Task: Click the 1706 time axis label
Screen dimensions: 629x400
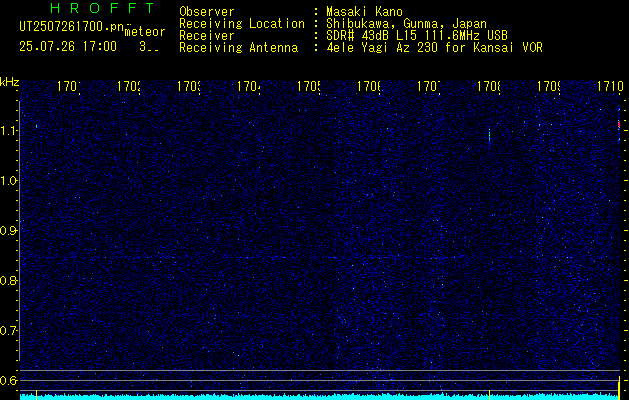Action: point(369,86)
